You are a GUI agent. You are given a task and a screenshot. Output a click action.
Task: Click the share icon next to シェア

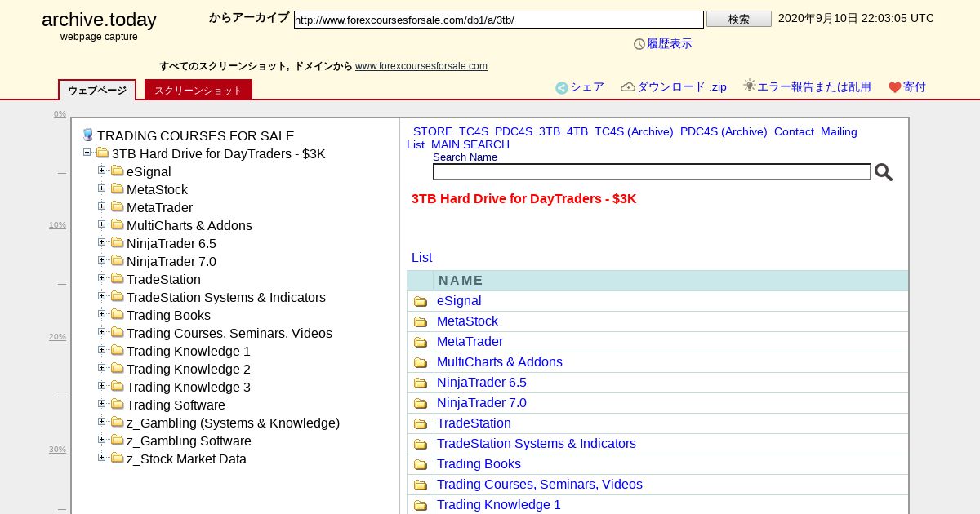tap(562, 88)
